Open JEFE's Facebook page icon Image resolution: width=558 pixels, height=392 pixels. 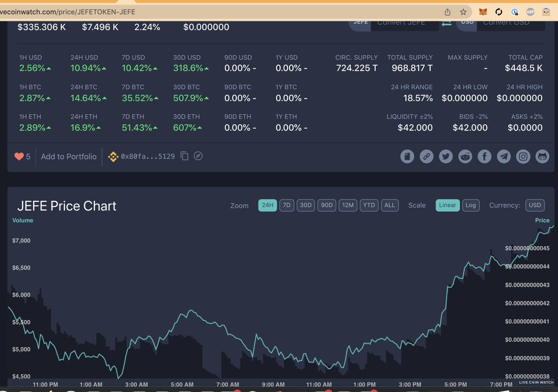(485, 157)
